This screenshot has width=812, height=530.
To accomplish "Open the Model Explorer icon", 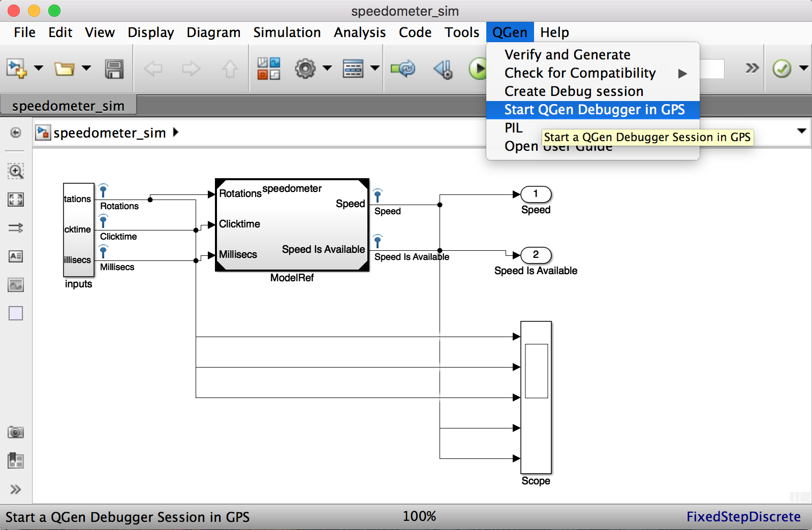I will point(353,69).
